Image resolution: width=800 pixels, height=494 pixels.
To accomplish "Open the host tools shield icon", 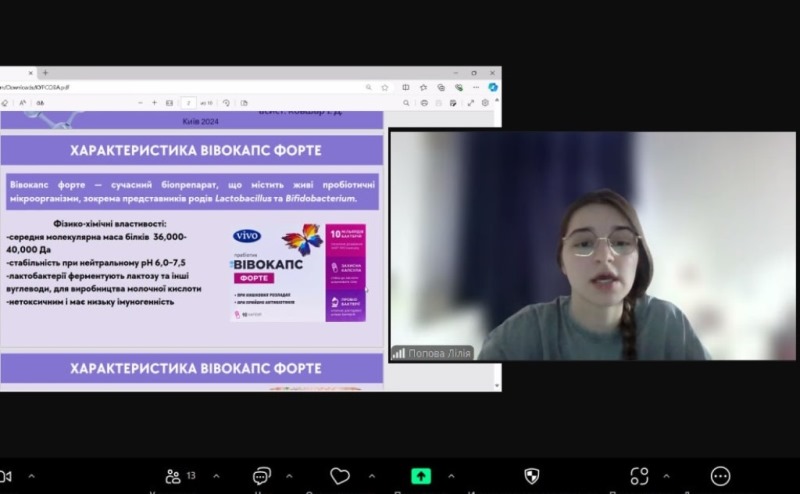I will [532, 476].
